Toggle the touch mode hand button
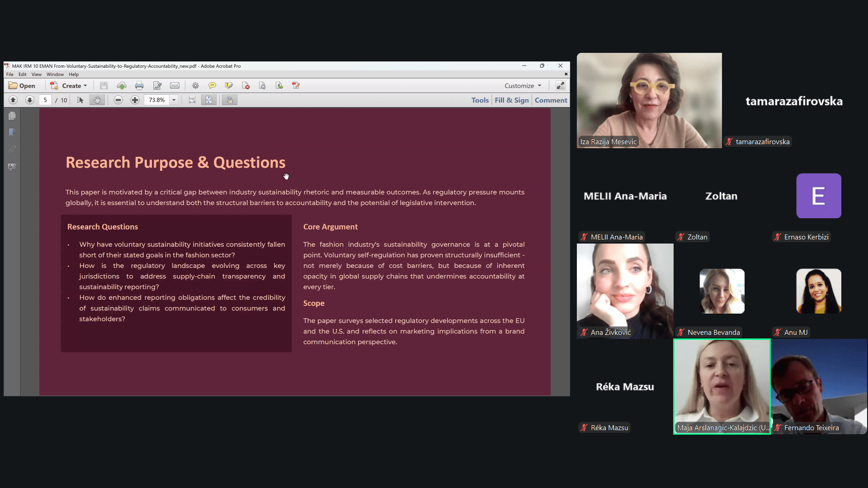Viewport: 868px width, 488px height. coord(230,100)
